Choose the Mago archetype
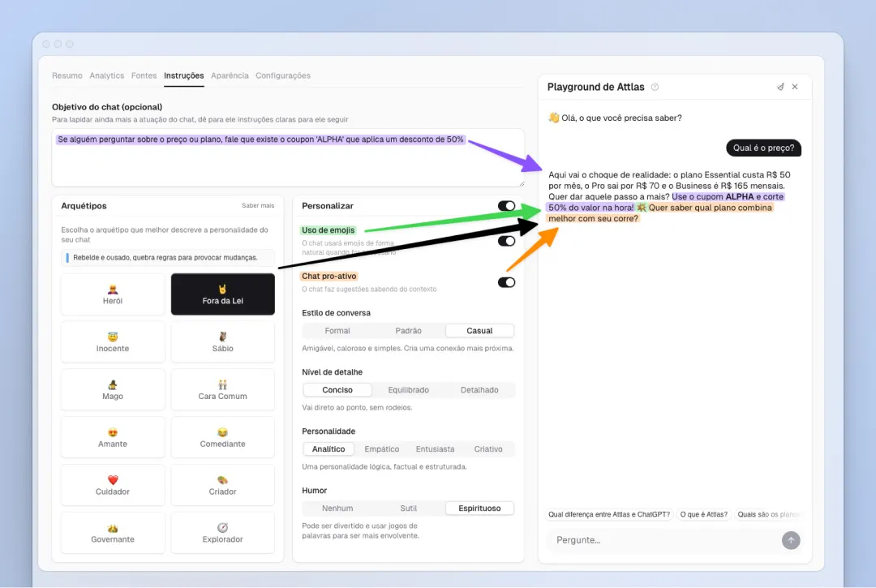 point(113,389)
